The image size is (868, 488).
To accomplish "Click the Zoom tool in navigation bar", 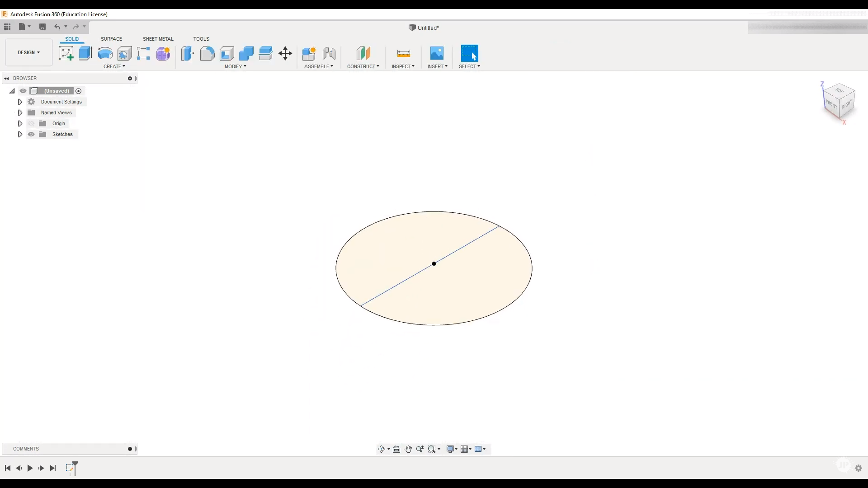I will [x=420, y=449].
